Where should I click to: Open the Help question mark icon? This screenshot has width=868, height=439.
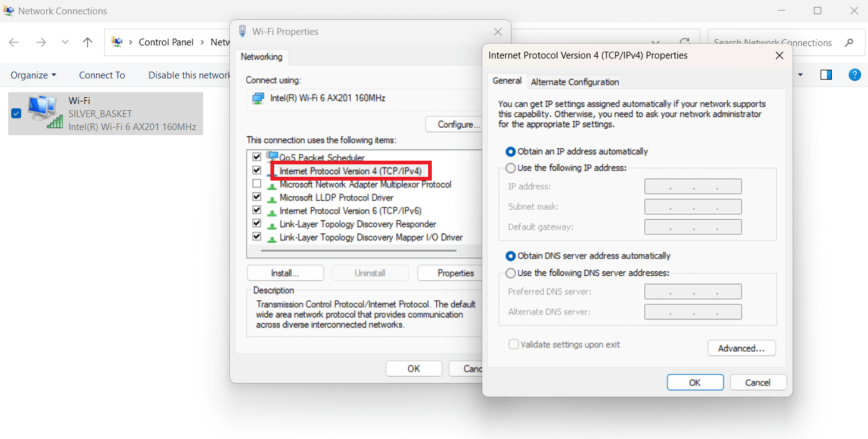854,74
